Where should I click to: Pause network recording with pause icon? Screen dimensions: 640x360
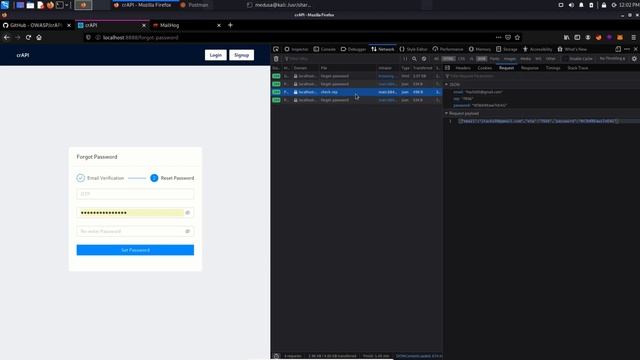(x=405, y=59)
